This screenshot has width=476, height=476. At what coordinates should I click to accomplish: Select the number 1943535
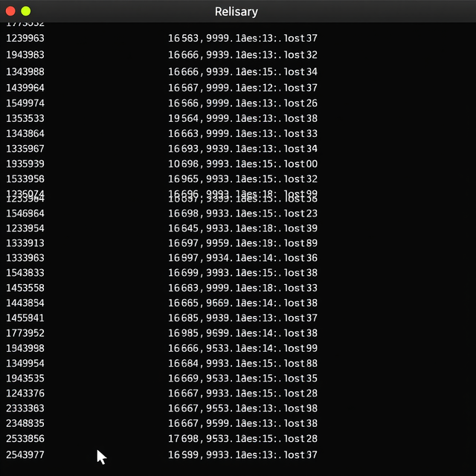pyautogui.click(x=25, y=379)
